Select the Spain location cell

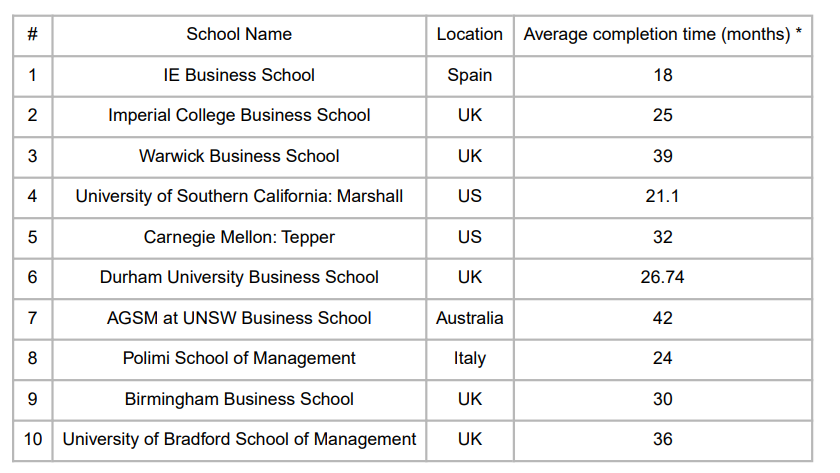point(470,76)
